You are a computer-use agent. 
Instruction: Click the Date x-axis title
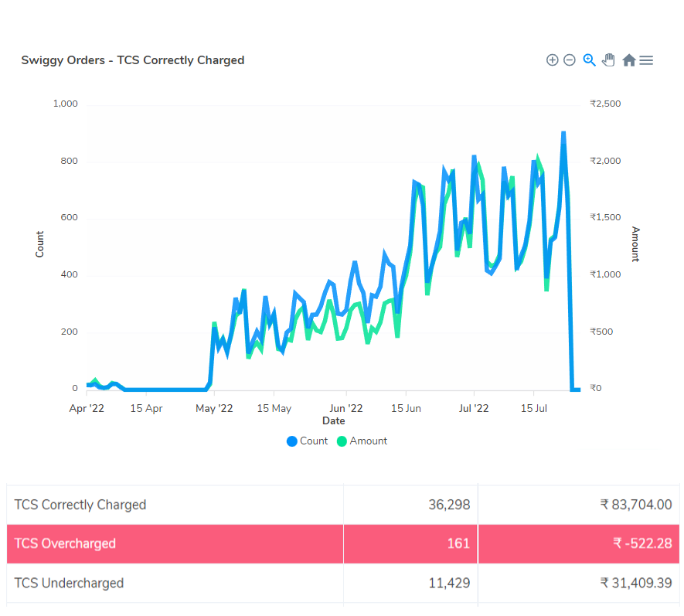[334, 421]
